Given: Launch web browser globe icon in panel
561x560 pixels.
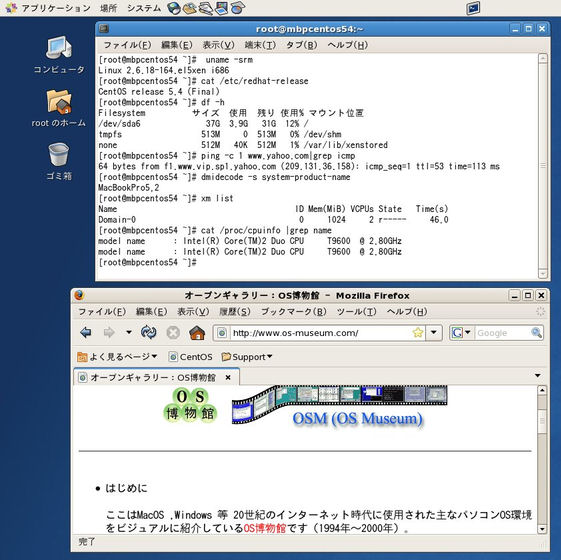Looking at the screenshot, I should (174, 8).
